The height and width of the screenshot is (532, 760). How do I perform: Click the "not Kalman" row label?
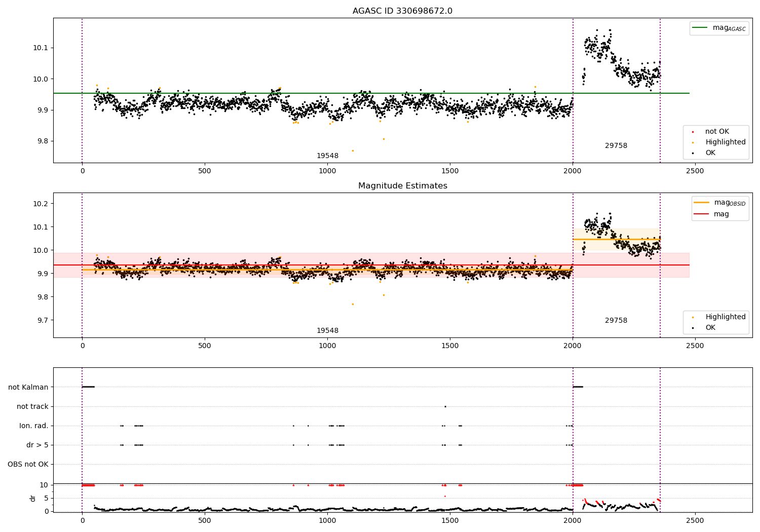click(x=28, y=387)
